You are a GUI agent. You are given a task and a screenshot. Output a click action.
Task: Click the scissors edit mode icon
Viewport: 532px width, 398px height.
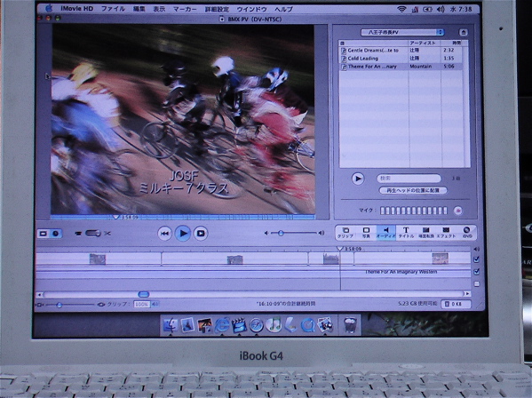click(x=107, y=234)
